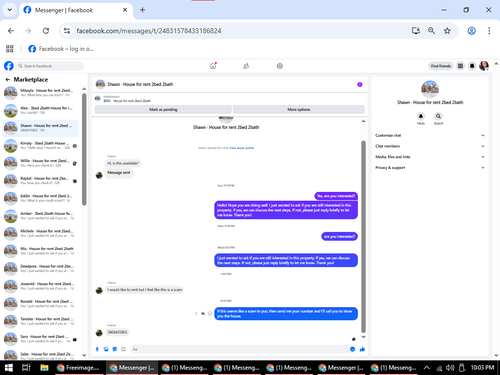This screenshot has width=500, height=375.
Task: Open Alex 3bed 2bath conversation
Action: 41,110
